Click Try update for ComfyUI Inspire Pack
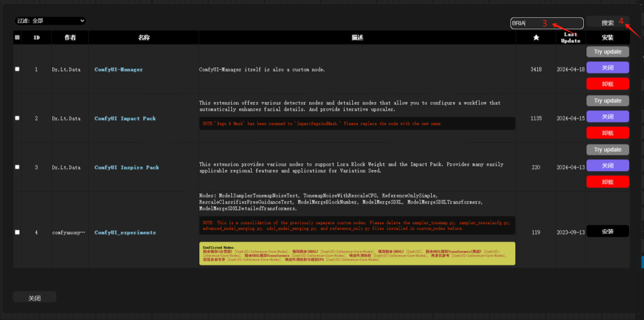The width and height of the screenshot is (644, 320). coord(608,150)
